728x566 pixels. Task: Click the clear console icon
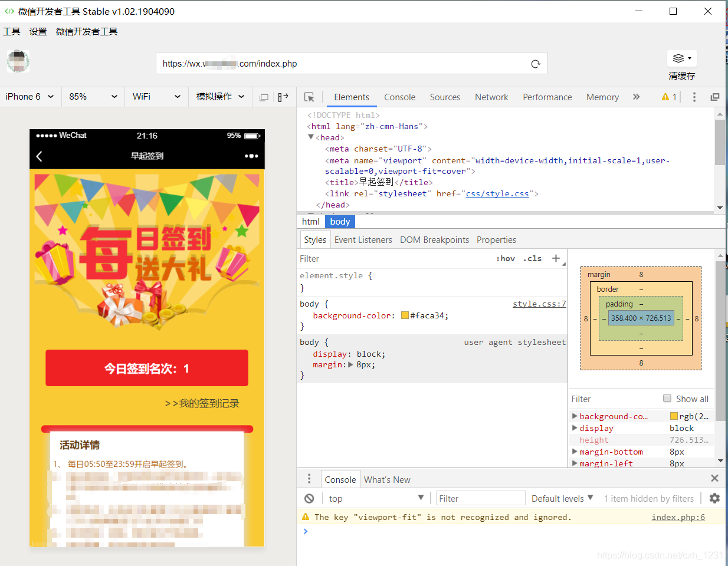click(x=309, y=499)
